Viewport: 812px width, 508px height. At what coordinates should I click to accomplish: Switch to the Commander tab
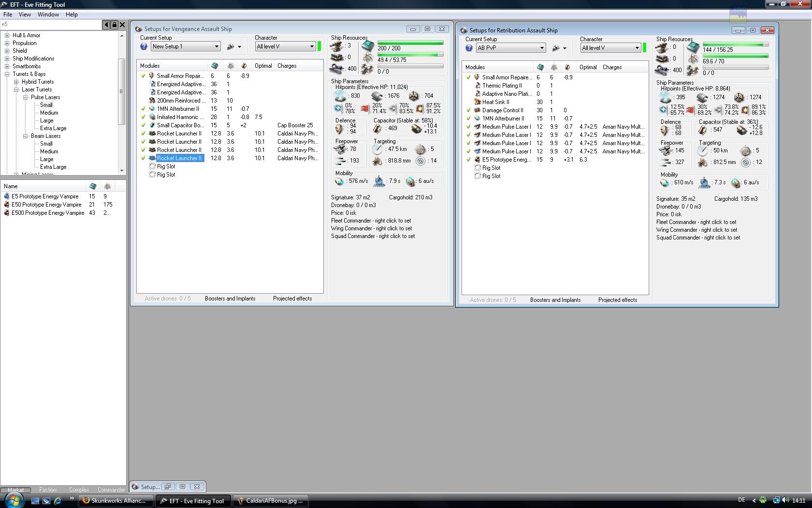click(111, 490)
